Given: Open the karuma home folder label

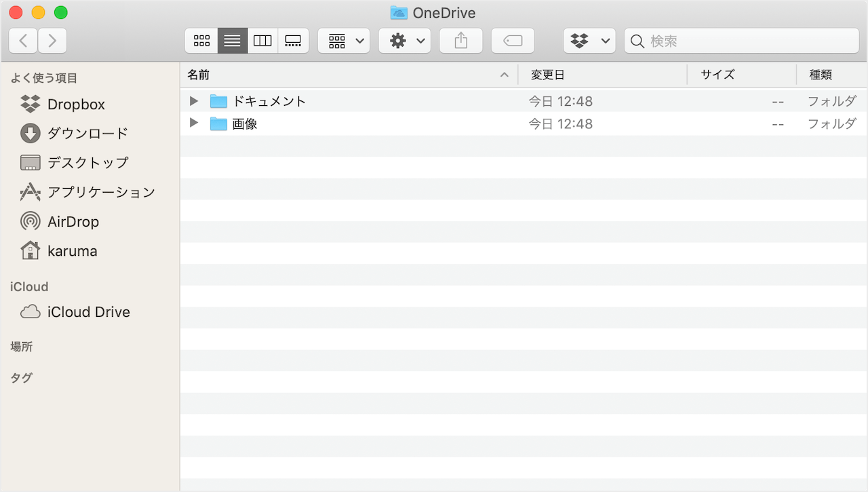Looking at the screenshot, I should pyautogui.click(x=73, y=251).
